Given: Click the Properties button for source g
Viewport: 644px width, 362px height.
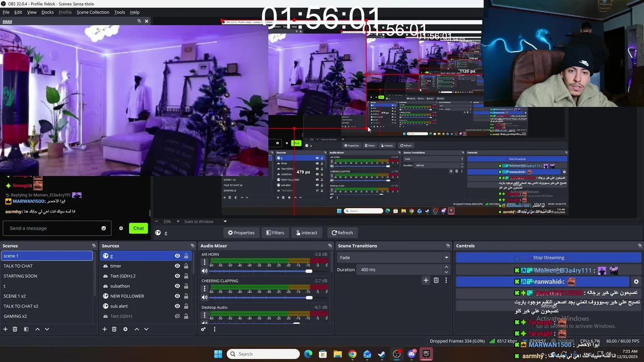Looking at the screenshot, I should 241,233.
